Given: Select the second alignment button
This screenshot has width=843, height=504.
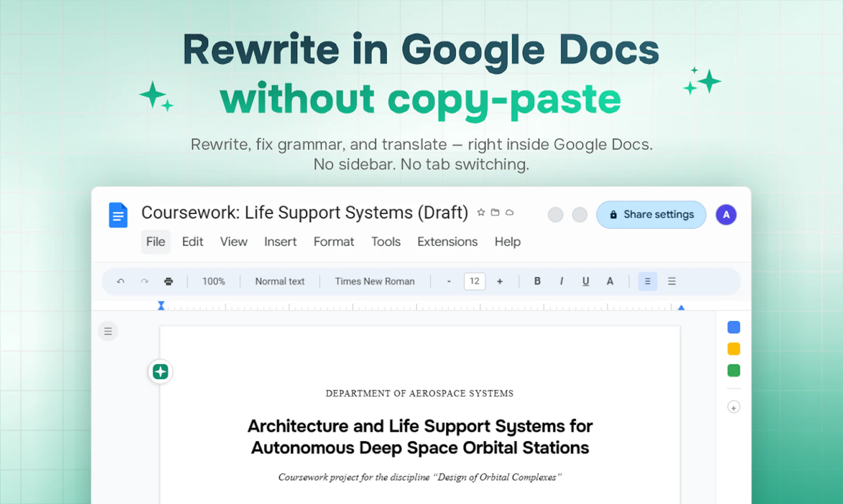Looking at the screenshot, I should click(x=672, y=281).
